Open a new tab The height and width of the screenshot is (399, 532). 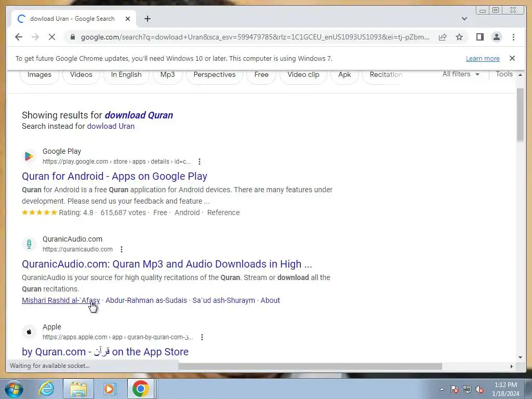coord(147,19)
